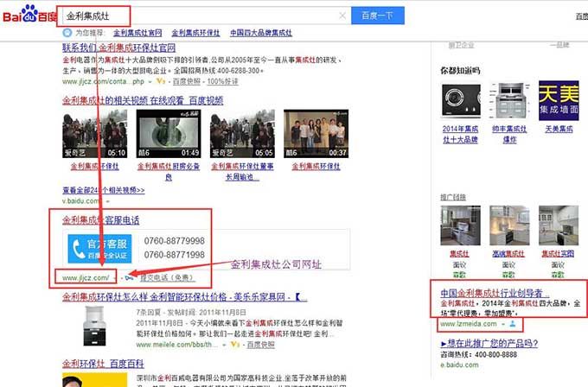The image size is (588, 387).
Task: Play the 酷6 video thumbnail, 01:49
Action: [169, 134]
